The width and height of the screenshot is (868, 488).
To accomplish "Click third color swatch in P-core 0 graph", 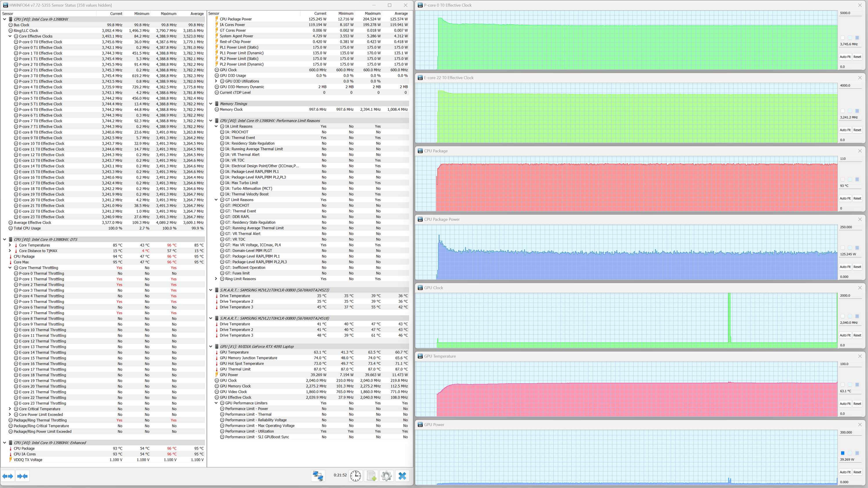I will coord(857,38).
